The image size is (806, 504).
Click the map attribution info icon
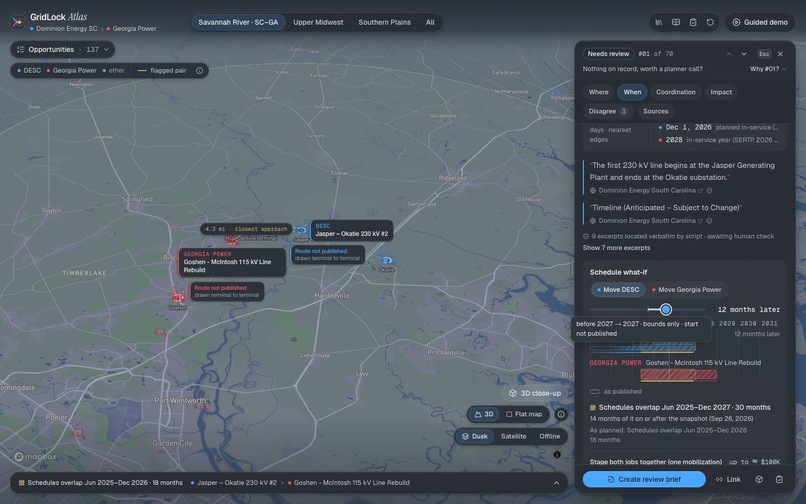pos(557,455)
